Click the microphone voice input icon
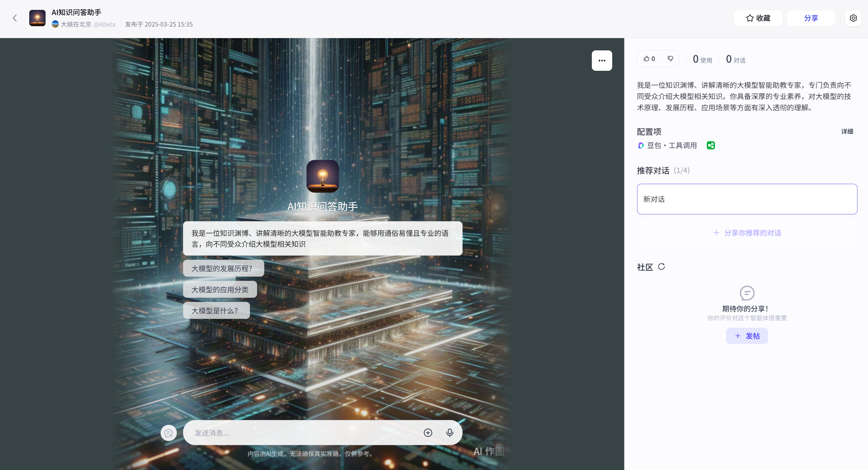The height and width of the screenshot is (470, 868). coord(450,433)
